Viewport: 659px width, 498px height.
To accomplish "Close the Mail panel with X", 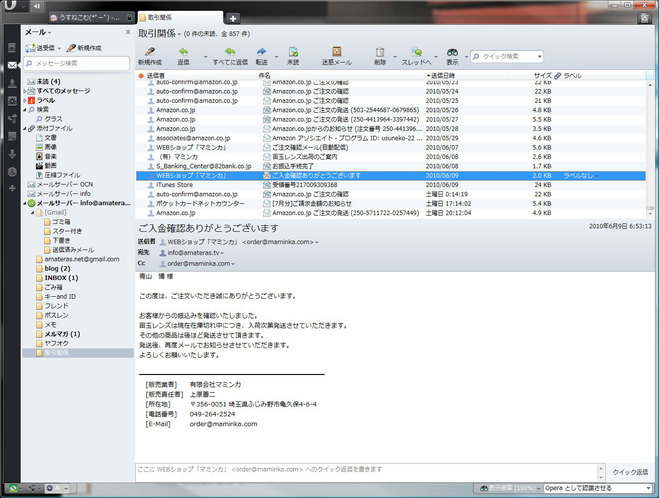I will pos(128,32).
